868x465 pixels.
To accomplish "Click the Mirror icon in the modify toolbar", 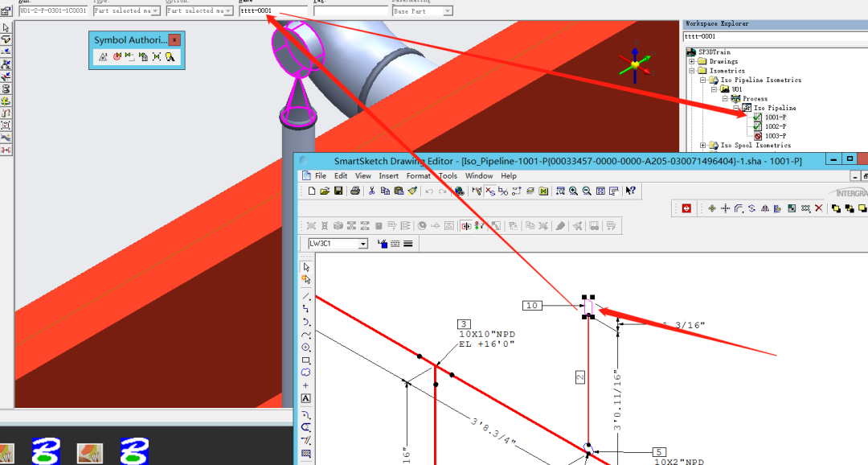I will (765, 208).
